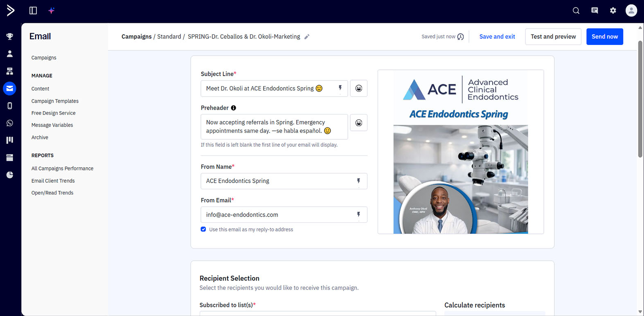The width and height of the screenshot is (644, 316).
Task: Click the Recipient Selection heading
Action: tap(230, 278)
